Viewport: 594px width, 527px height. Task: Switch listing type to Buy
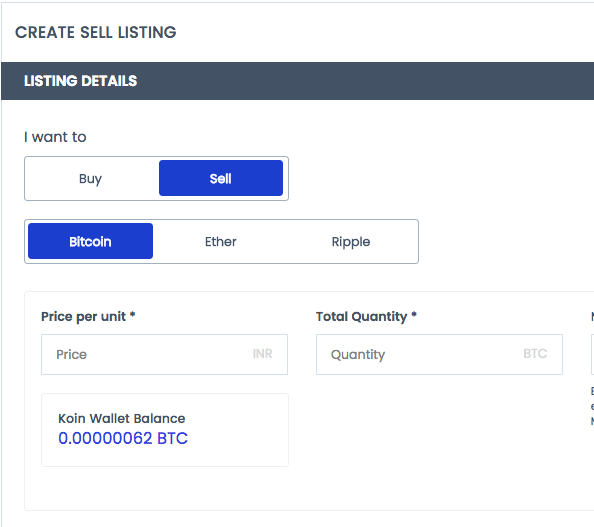point(91,178)
